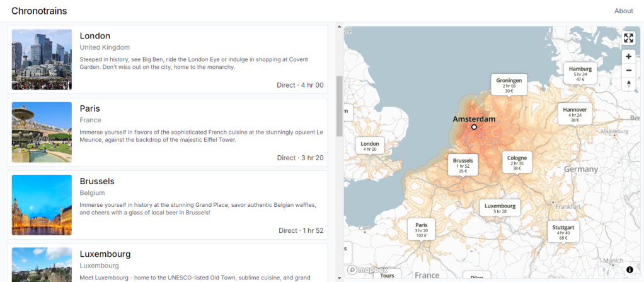This screenshot has width=644, height=282.
Task: Click 'Direct · 4 hr 00' on London card
Action: point(300,85)
